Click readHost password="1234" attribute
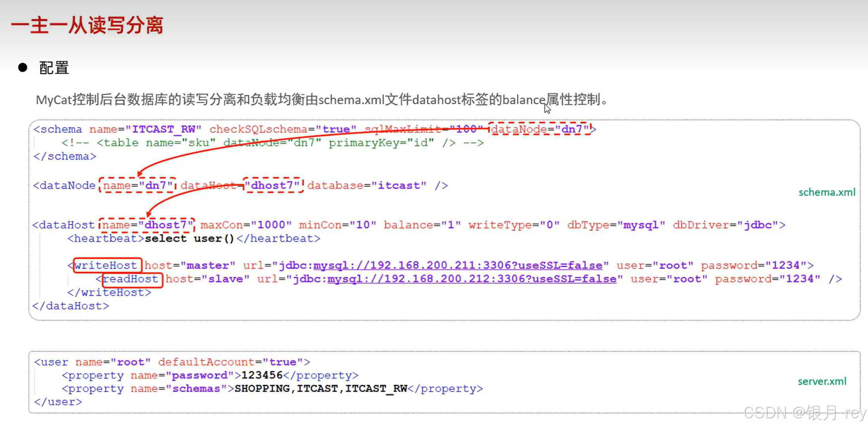 [x=767, y=279]
